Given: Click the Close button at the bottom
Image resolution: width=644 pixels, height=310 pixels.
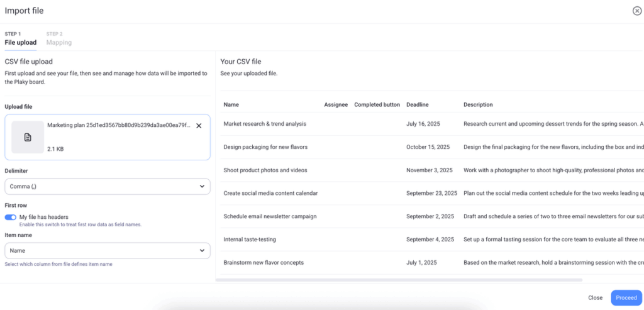Looking at the screenshot, I should tap(595, 297).
